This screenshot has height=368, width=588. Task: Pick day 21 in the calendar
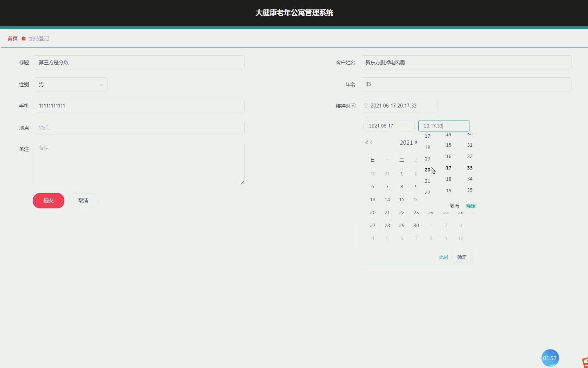[x=387, y=213]
